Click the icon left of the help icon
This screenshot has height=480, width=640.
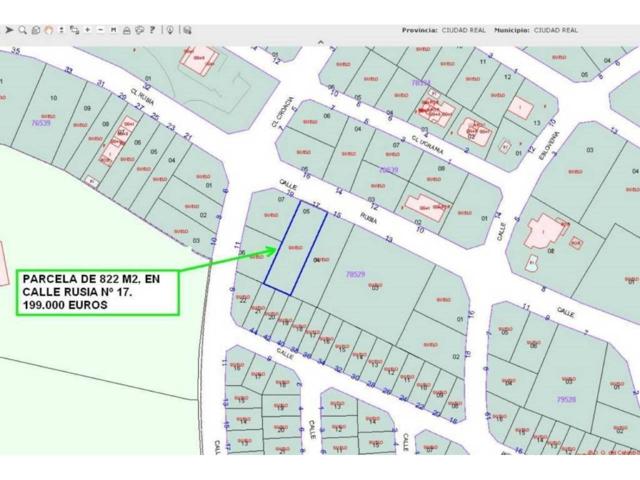pyautogui.click(x=140, y=30)
